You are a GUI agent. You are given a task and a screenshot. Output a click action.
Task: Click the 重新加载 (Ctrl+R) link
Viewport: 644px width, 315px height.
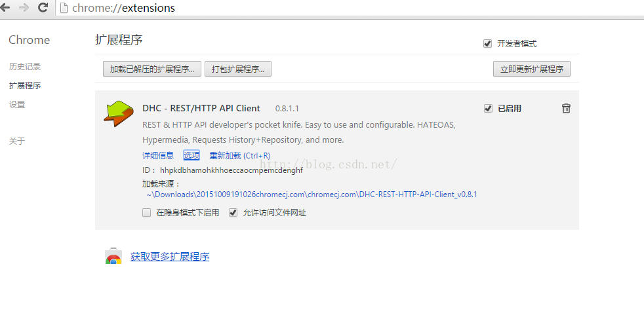coord(240,155)
